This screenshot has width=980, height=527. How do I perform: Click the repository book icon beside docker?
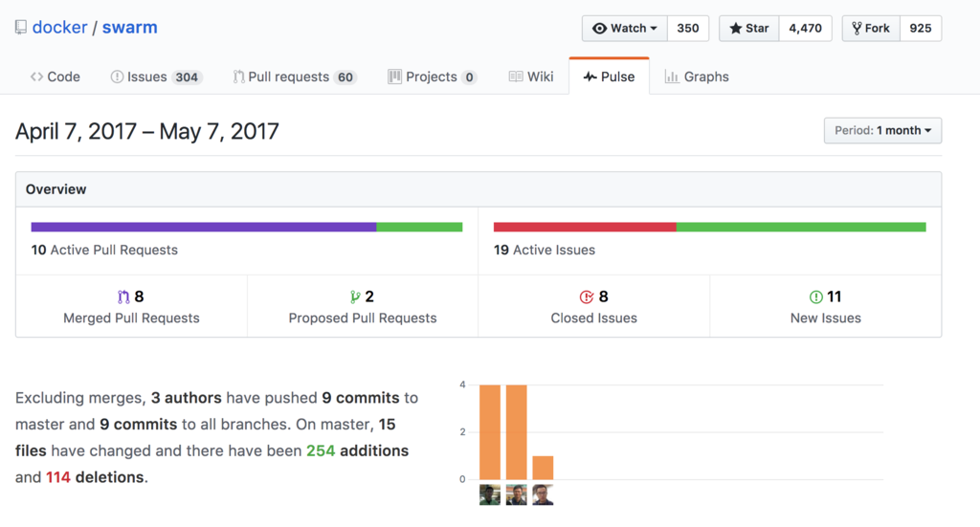point(21,28)
